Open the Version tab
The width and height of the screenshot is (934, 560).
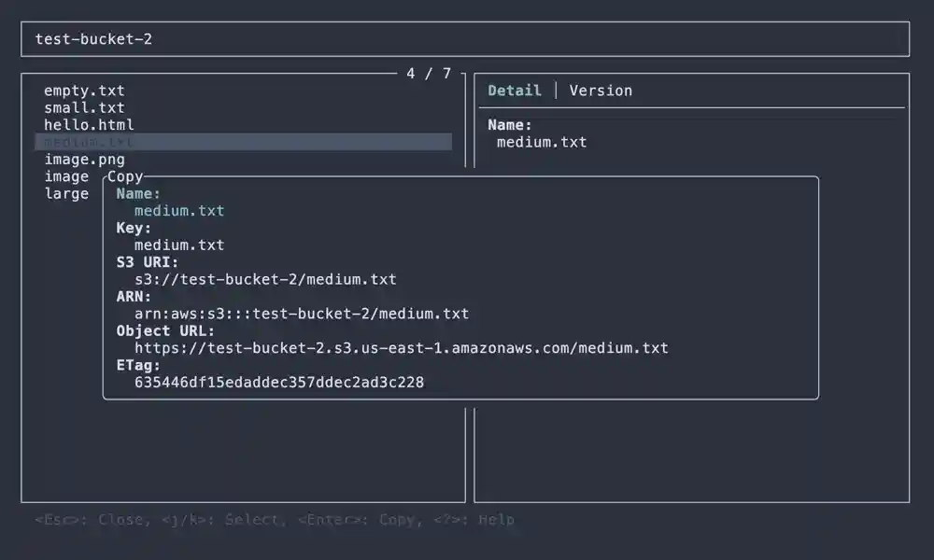[601, 91]
